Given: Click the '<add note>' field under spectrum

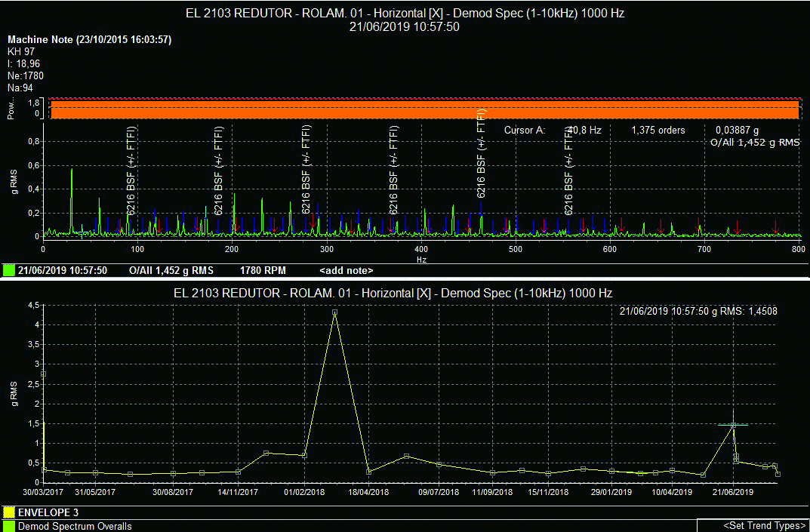Looking at the screenshot, I should (x=346, y=270).
